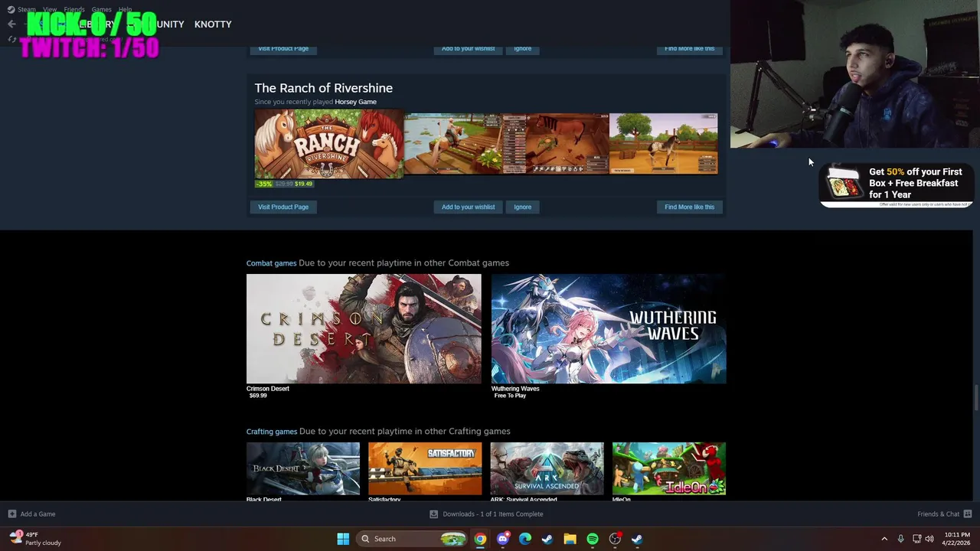Click the Add a Game label
The height and width of the screenshot is (551, 980).
[38, 514]
